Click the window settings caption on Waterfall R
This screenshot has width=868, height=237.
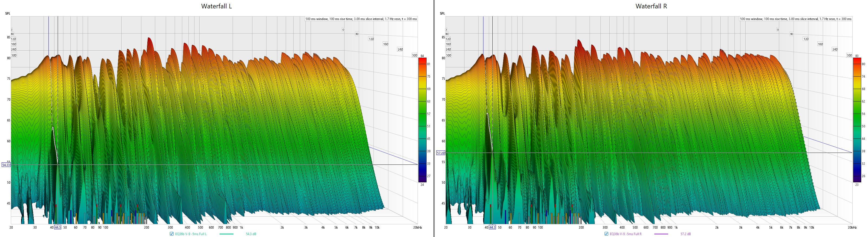pyautogui.click(x=796, y=19)
